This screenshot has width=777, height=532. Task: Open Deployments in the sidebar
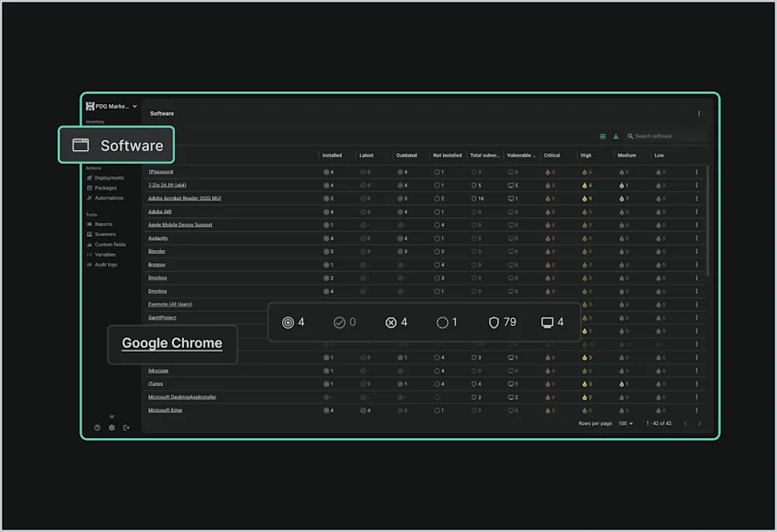(x=110, y=178)
